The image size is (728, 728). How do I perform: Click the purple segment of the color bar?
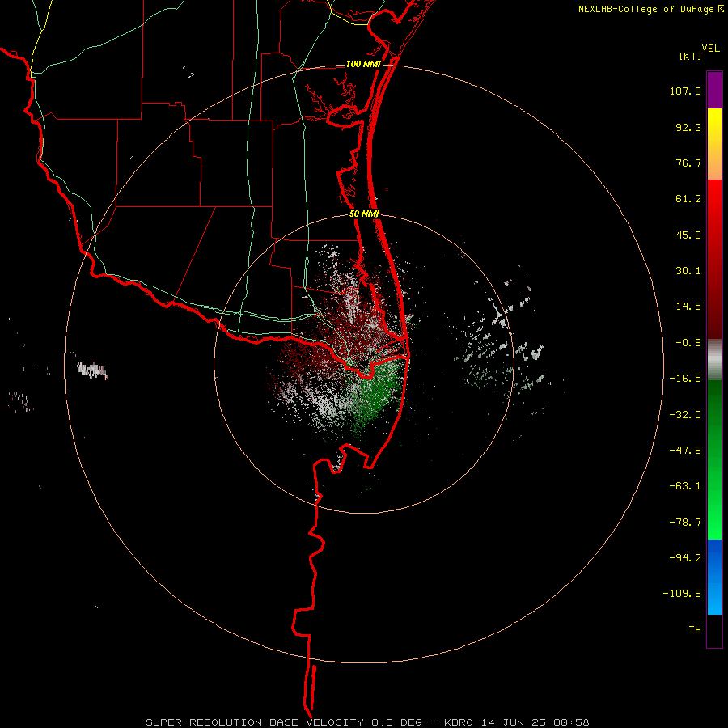pos(714,90)
